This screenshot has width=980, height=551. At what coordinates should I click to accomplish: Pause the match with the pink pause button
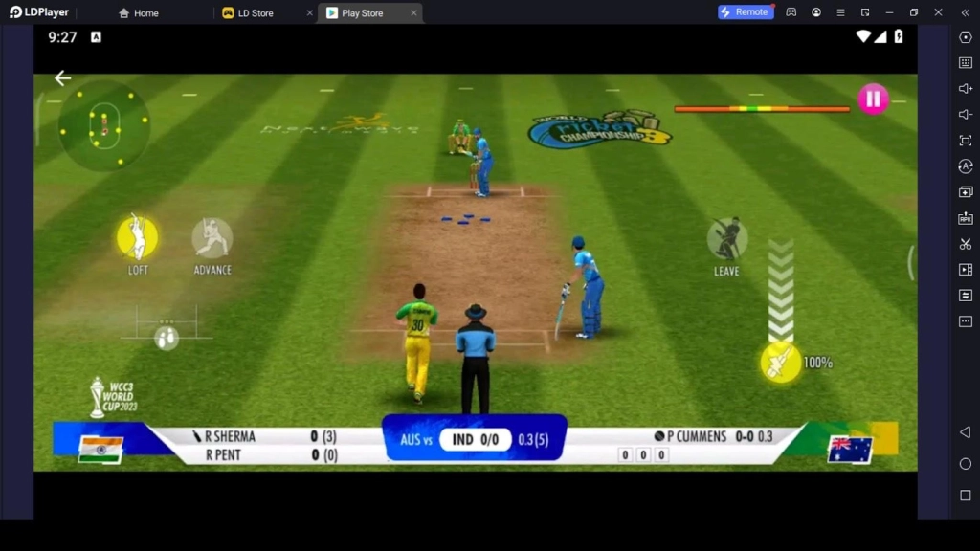[873, 99]
